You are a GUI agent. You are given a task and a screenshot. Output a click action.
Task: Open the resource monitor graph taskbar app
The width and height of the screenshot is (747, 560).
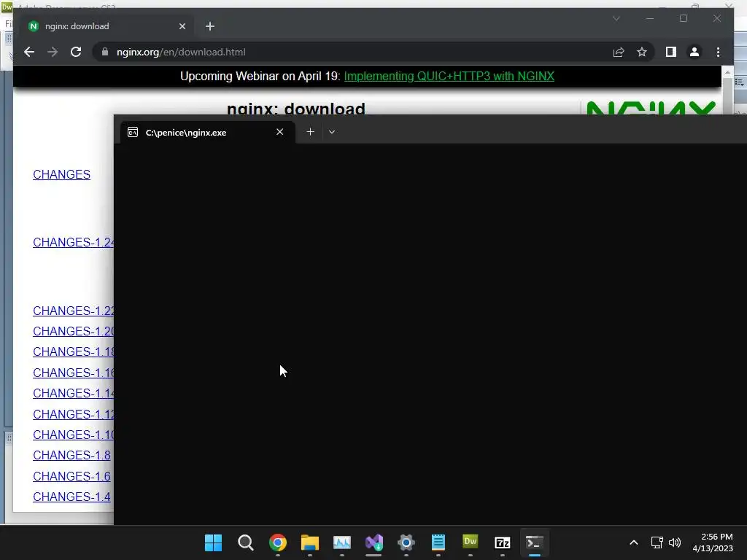(342, 542)
